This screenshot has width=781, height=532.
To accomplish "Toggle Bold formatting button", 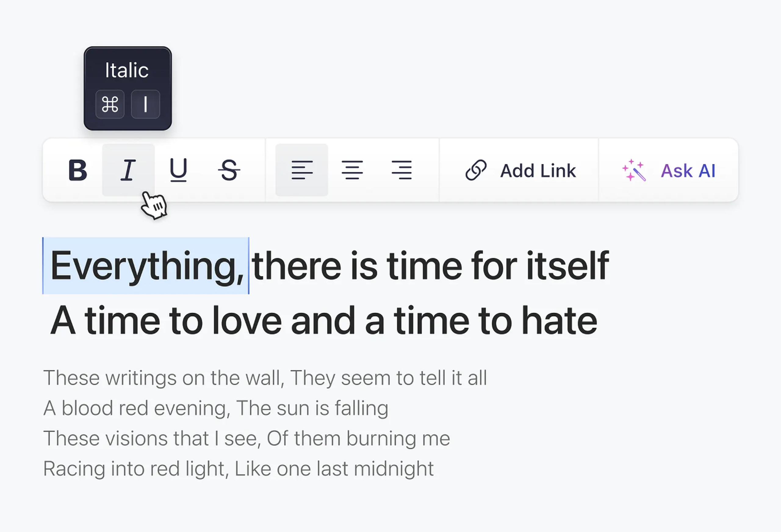I will 77,170.
